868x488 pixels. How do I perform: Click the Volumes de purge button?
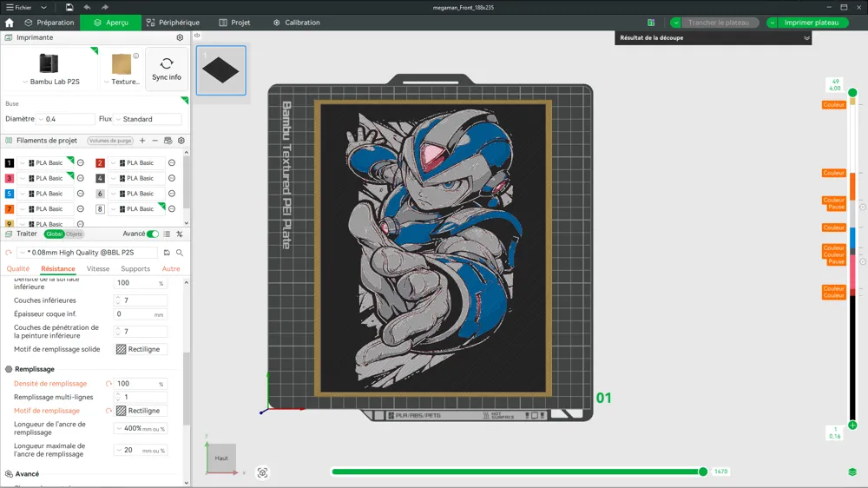click(110, 141)
